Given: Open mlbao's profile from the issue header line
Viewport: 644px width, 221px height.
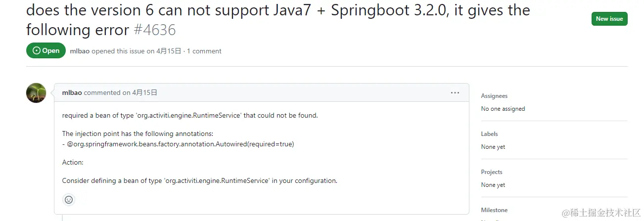Looking at the screenshot, I should coord(80,51).
